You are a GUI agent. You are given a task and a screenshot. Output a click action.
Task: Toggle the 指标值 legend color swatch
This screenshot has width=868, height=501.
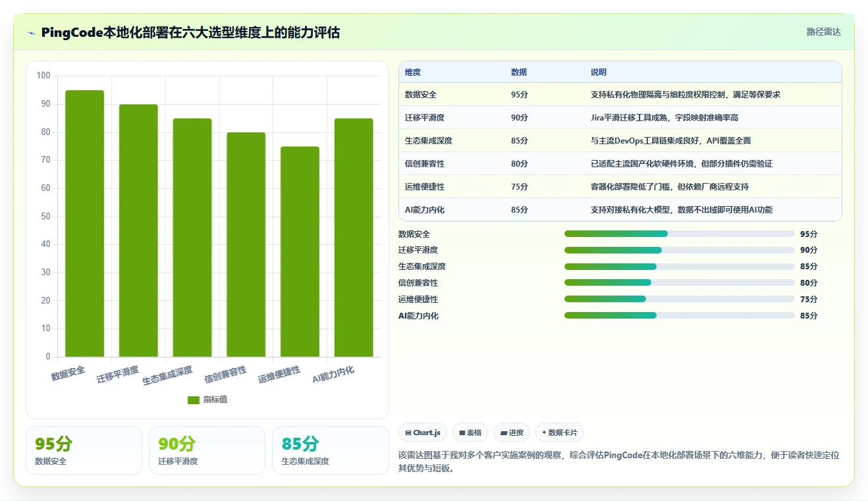click(x=194, y=400)
